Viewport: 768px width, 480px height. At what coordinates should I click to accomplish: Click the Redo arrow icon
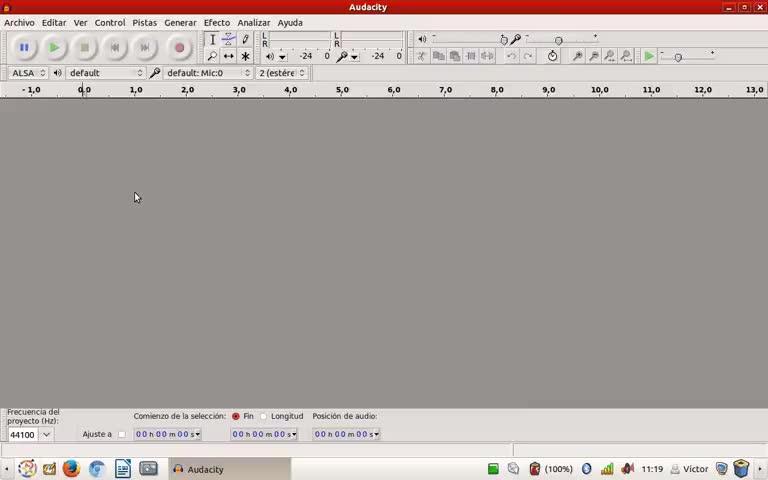[528, 56]
